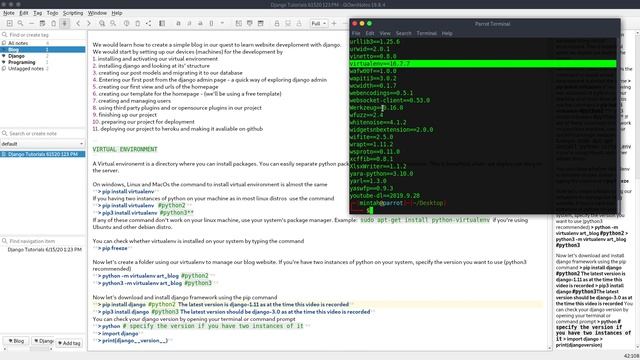Image resolution: width=640 pixels, height=360 pixels.
Task: Open the default note folder dropdown
Action: (42, 144)
